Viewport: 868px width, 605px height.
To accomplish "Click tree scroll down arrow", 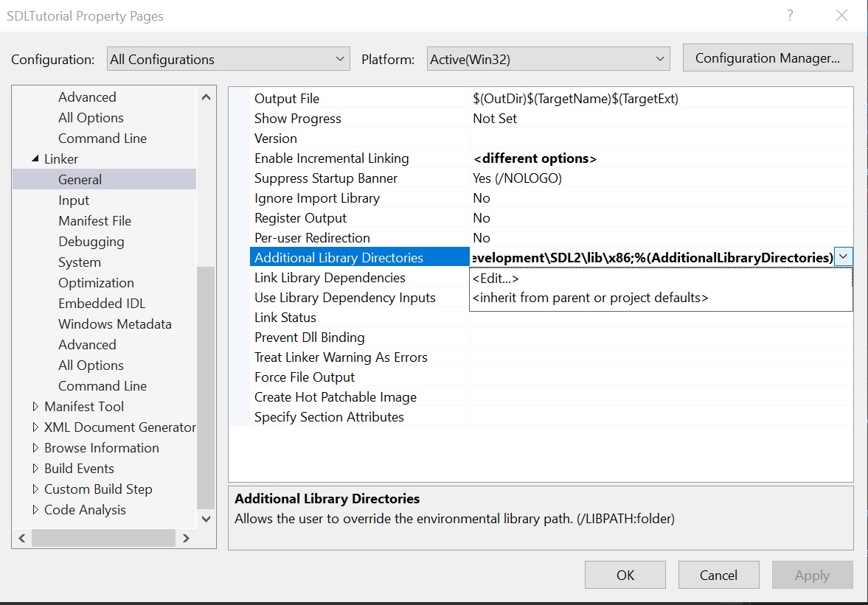I will [x=206, y=519].
